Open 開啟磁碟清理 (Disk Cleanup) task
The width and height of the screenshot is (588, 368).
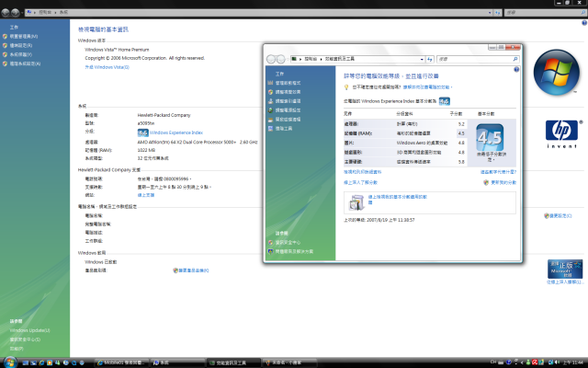click(x=288, y=120)
